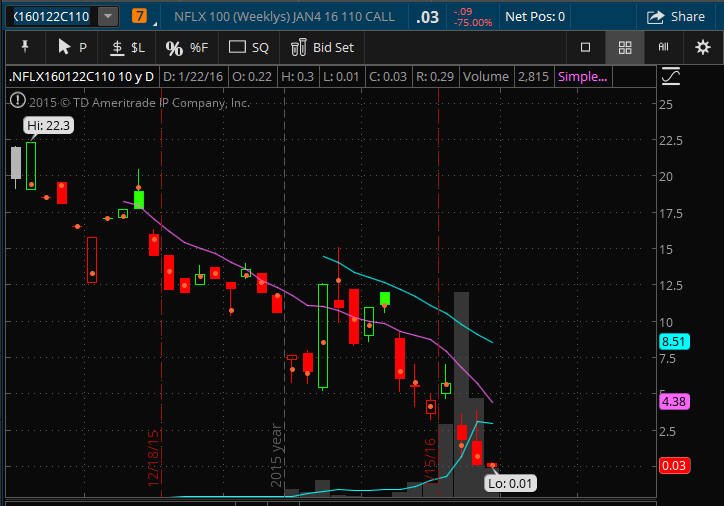Click the Lo: 0.01 price bubble
Image resolution: width=724 pixels, height=506 pixels.
pyautogui.click(x=510, y=483)
